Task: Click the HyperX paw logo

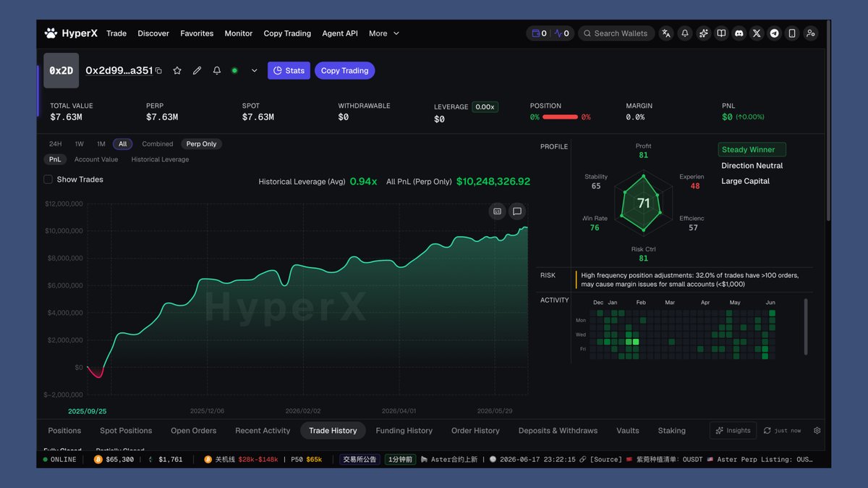Action: 51,33
